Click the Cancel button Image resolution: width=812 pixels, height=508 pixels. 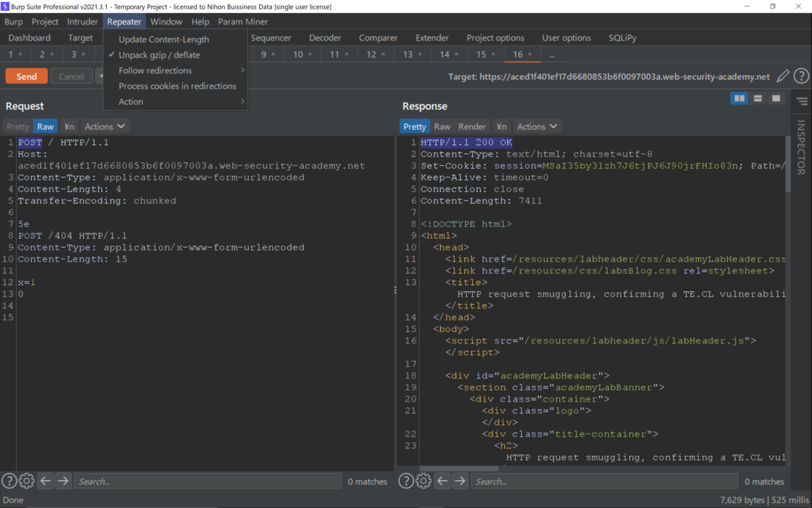(x=71, y=77)
